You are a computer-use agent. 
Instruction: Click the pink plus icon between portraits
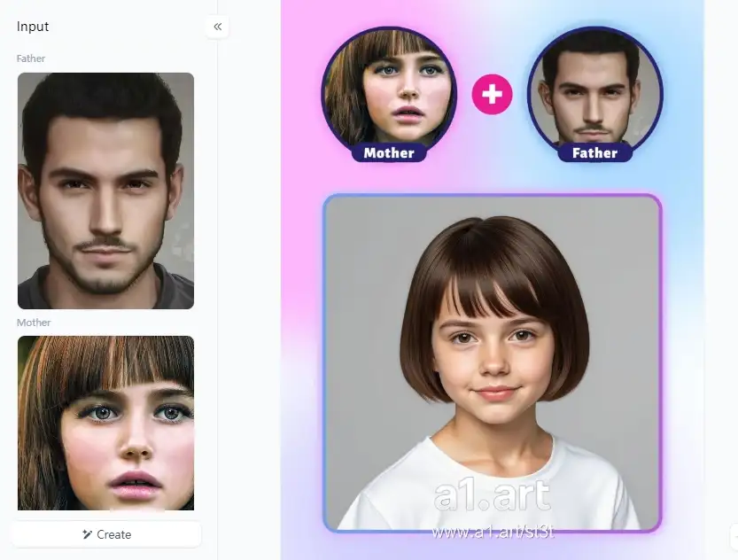[x=492, y=95]
